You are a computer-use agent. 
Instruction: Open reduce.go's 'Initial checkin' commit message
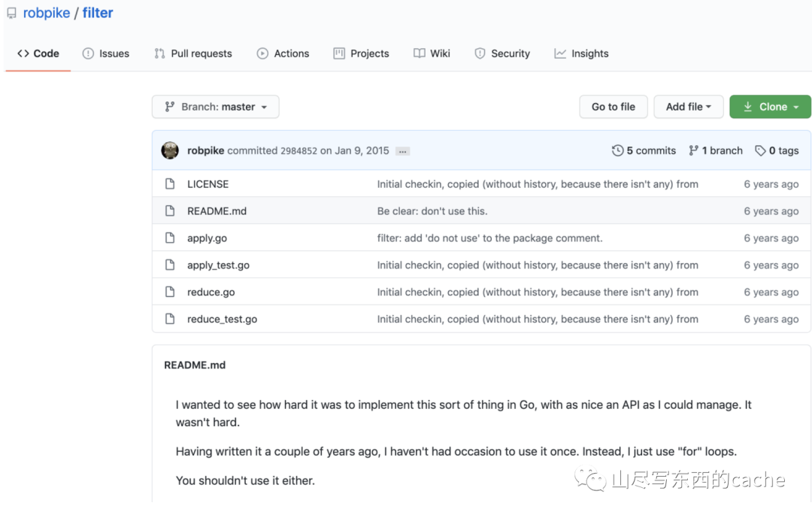(x=538, y=292)
